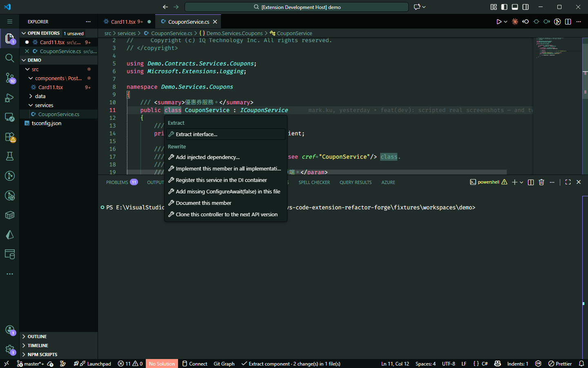Toggle secondary side bar visibility

click(526, 7)
